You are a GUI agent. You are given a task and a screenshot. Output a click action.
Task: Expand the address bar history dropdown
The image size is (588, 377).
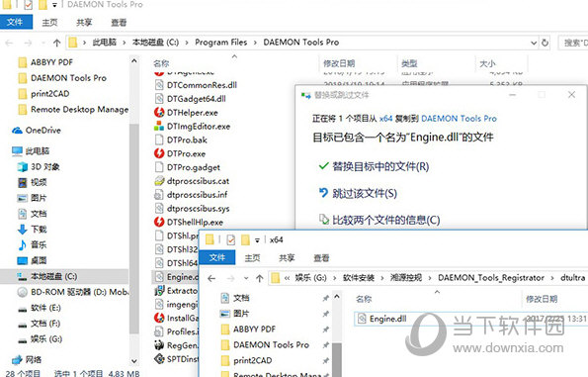click(534, 43)
